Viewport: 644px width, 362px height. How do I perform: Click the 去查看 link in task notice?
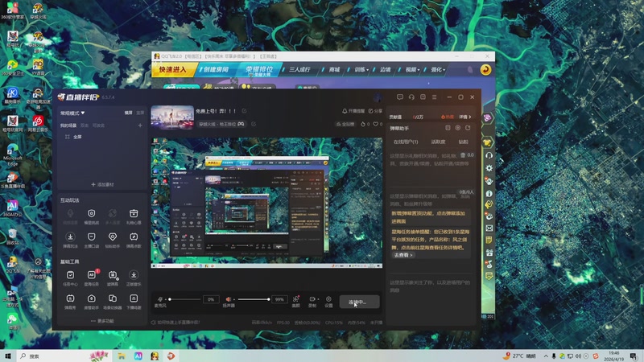tap(403, 255)
